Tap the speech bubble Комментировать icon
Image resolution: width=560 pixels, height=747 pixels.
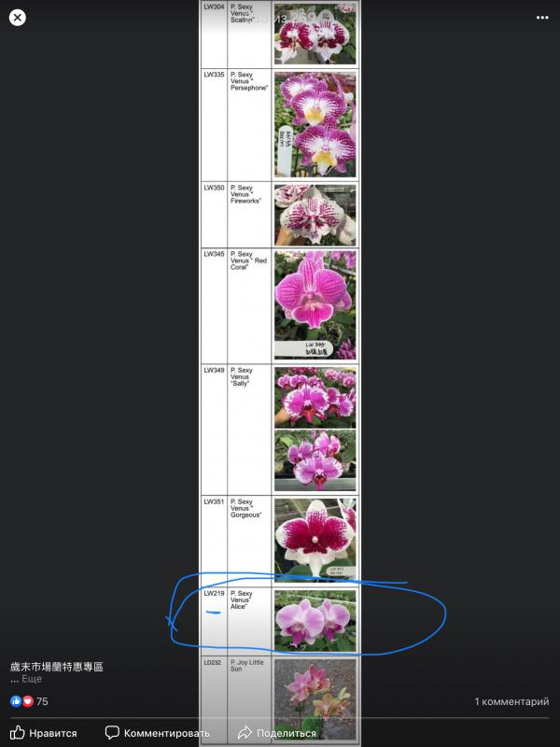click(112, 733)
